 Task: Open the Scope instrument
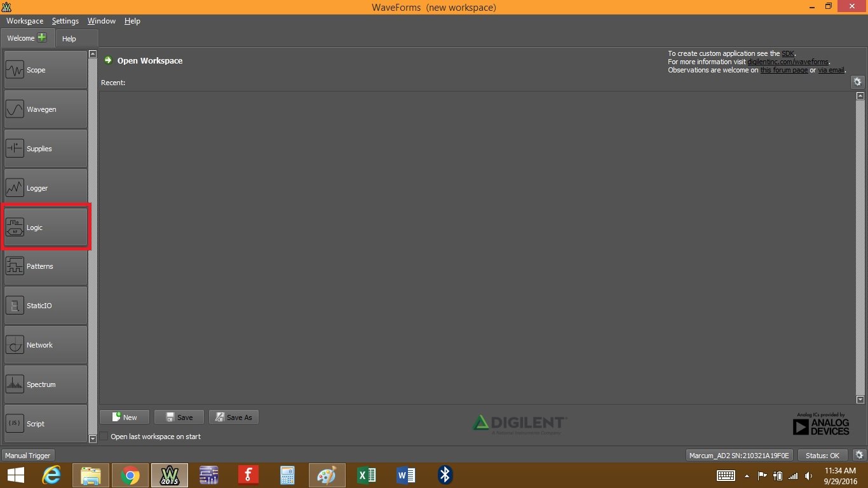point(46,70)
